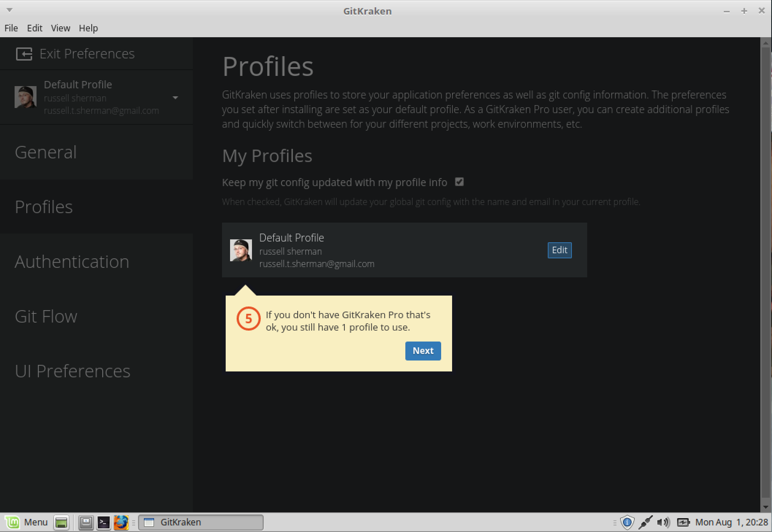
Task: Minimize the GitKraken window
Action: point(726,11)
